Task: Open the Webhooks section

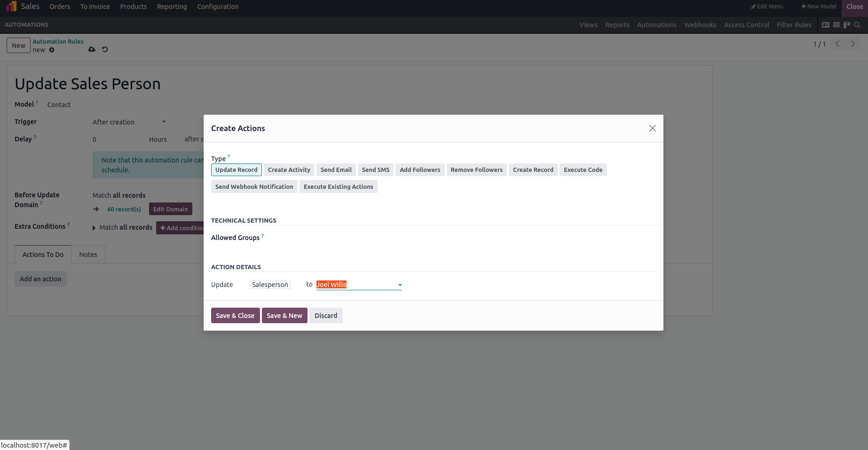Action: [x=700, y=25]
